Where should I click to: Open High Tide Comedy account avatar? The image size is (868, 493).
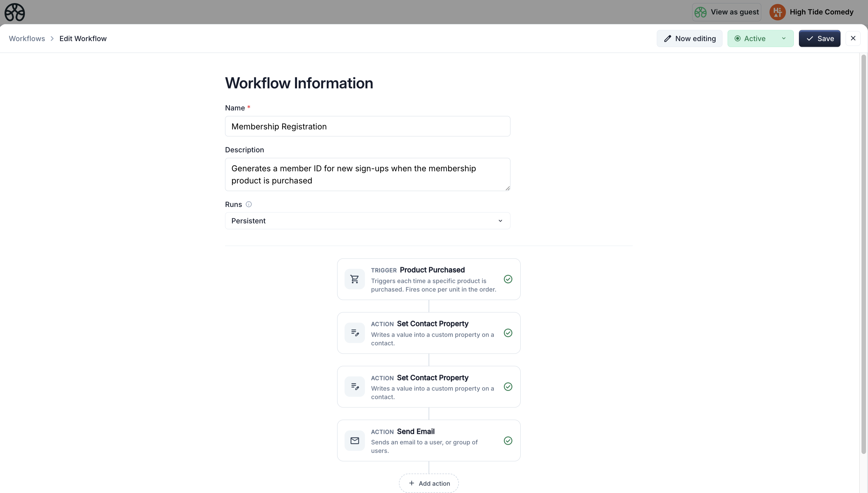(777, 12)
